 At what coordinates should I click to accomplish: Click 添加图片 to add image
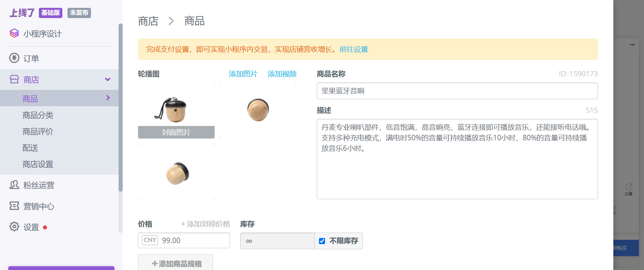coord(243,74)
